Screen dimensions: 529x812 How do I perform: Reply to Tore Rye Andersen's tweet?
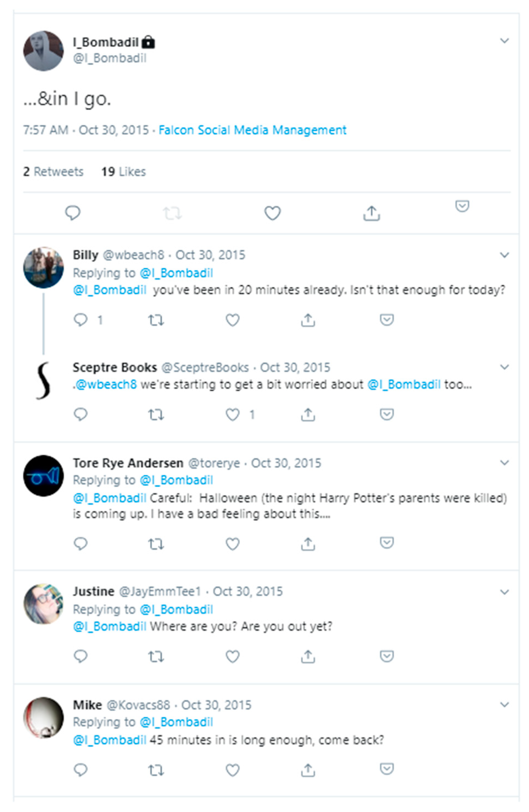click(80, 544)
